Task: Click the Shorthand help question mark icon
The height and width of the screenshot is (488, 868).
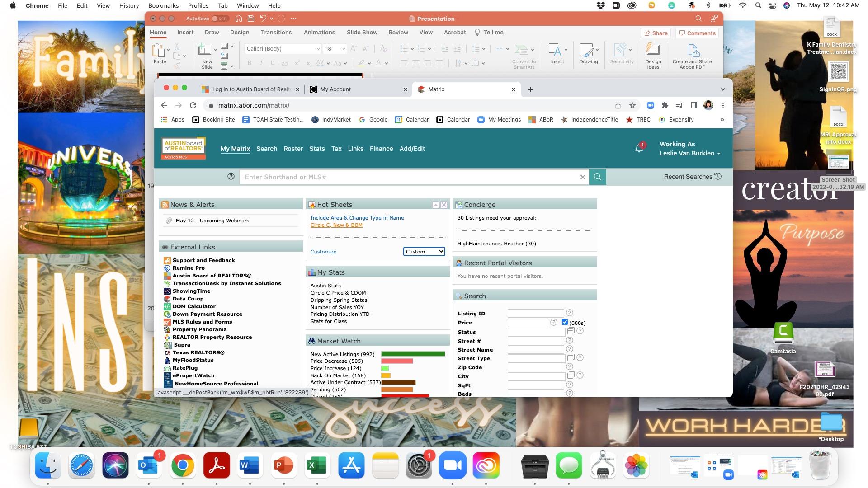Action: pyautogui.click(x=231, y=177)
